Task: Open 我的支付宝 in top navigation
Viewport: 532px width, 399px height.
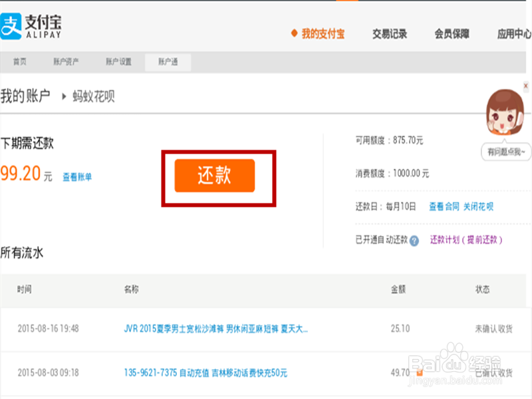Action: [323, 34]
